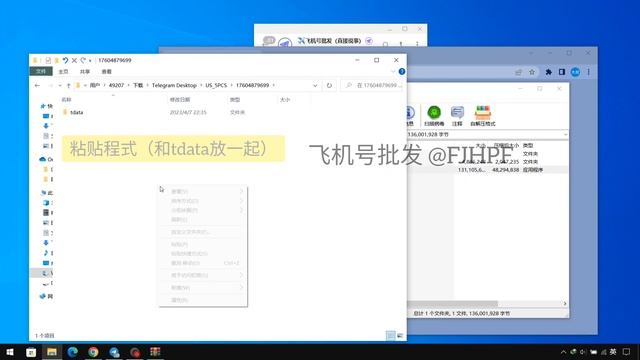Screen dimensions: 640x360
Task: Sort by the 修改日期 column header
Action: pyautogui.click(x=180, y=100)
